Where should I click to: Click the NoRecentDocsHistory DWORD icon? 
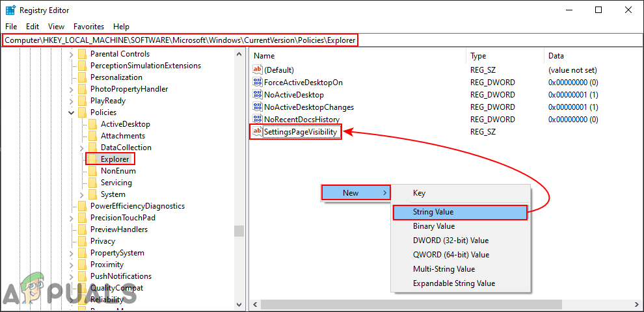click(257, 120)
